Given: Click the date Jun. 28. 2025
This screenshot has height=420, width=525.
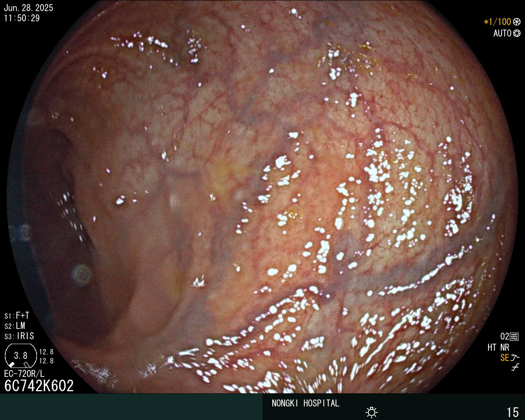Looking at the screenshot, I should [x=29, y=8].
